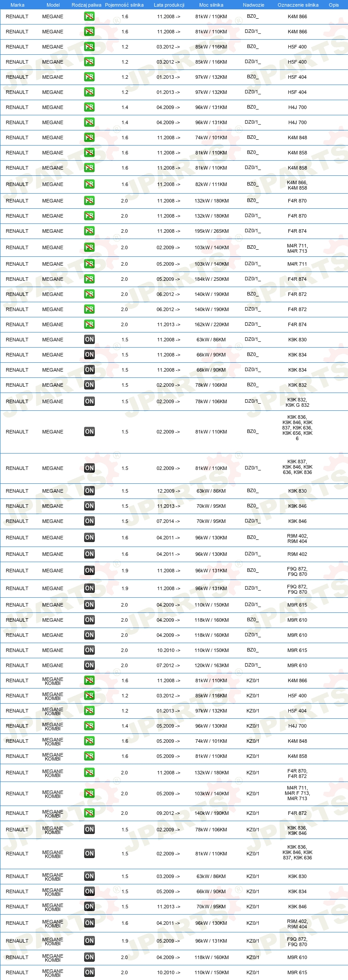Select engine code cell M4R 711, M4R F 713, M4R 713
Image resolution: width=348 pixels, height=980 pixels.
pyautogui.click(x=297, y=793)
